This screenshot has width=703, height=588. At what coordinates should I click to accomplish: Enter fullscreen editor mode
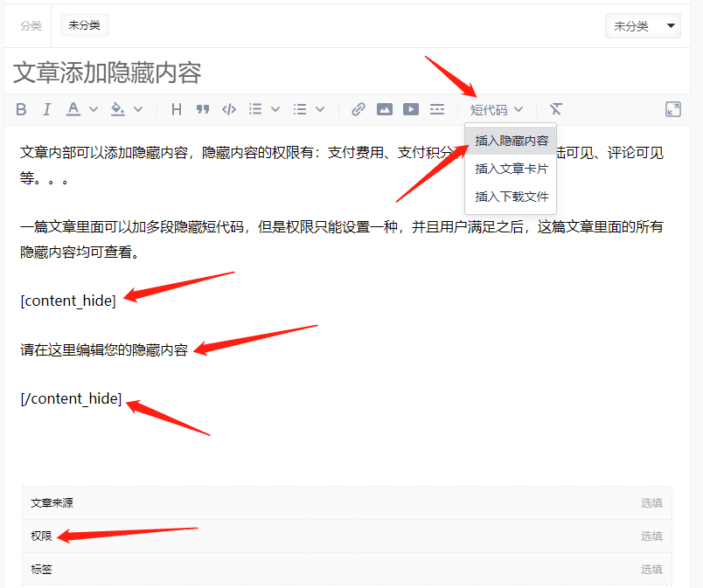coord(673,109)
